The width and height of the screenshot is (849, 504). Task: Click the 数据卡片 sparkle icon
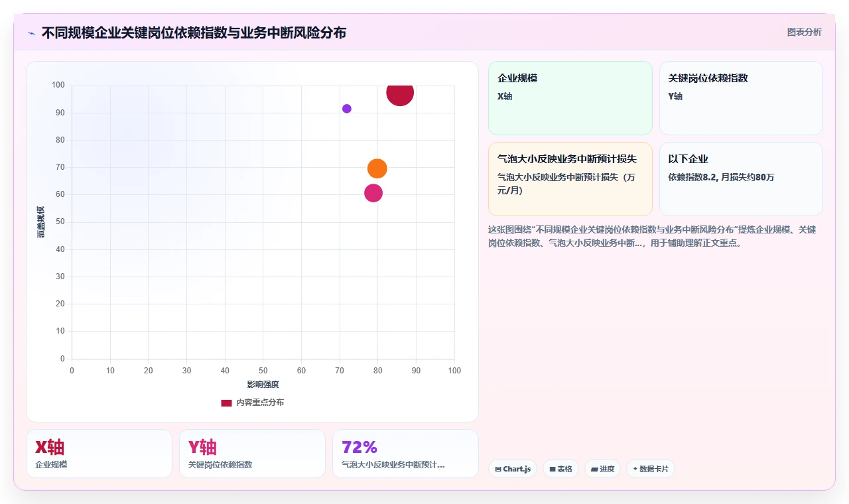[635, 469]
